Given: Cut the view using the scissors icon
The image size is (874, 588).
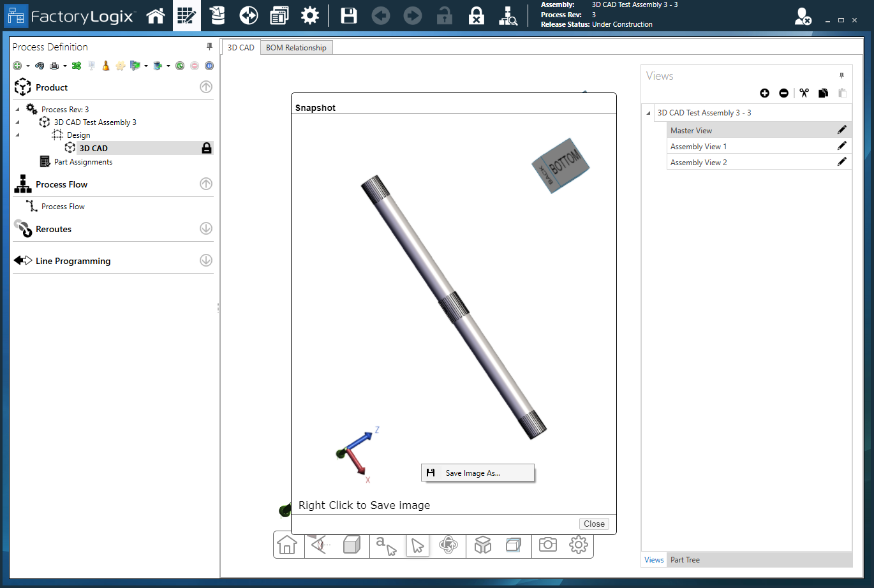Looking at the screenshot, I should pyautogui.click(x=804, y=93).
